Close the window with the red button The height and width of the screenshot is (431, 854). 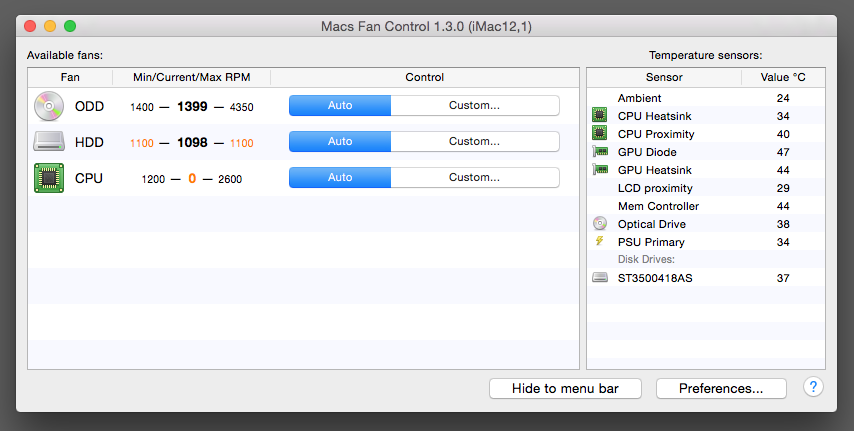(x=30, y=26)
